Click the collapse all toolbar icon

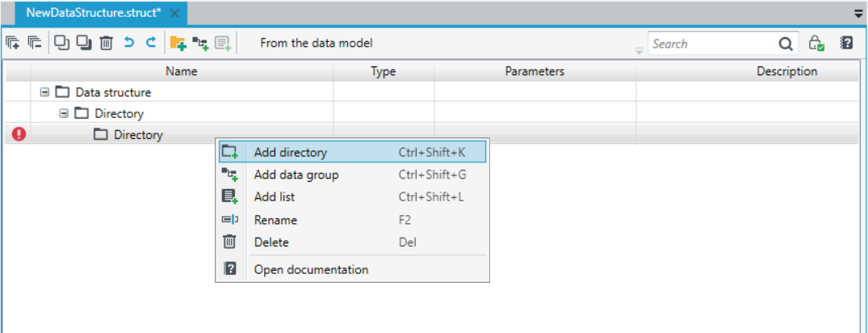click(x=35, y=43)
